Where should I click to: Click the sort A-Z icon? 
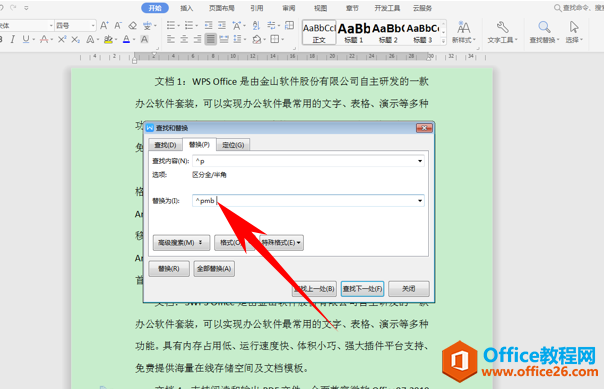point(256,26)
